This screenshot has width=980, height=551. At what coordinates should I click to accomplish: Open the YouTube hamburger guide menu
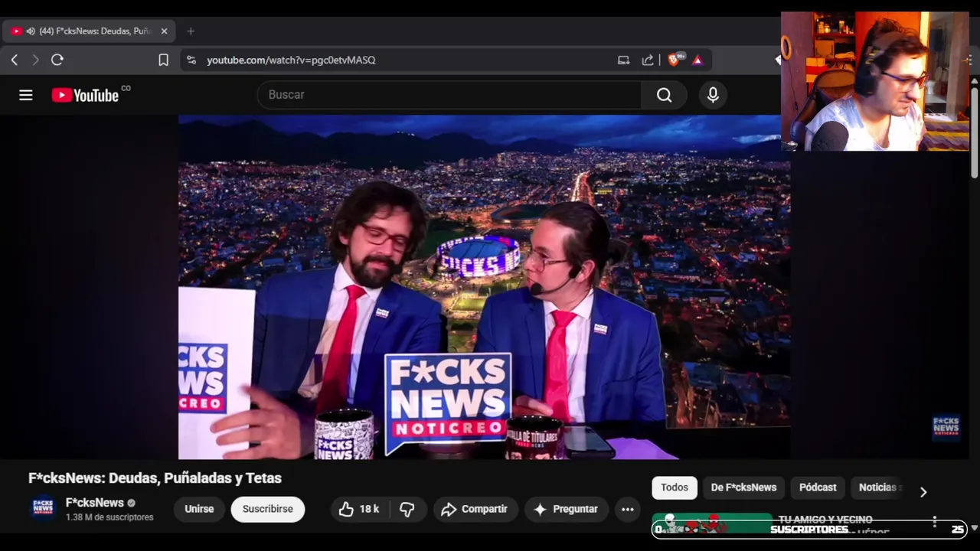(x=26, y=95)
